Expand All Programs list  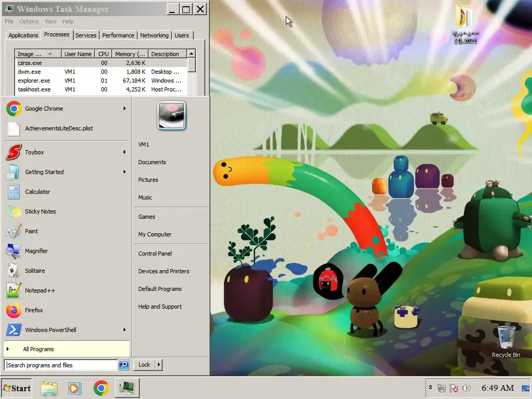(x=66, y=349)
